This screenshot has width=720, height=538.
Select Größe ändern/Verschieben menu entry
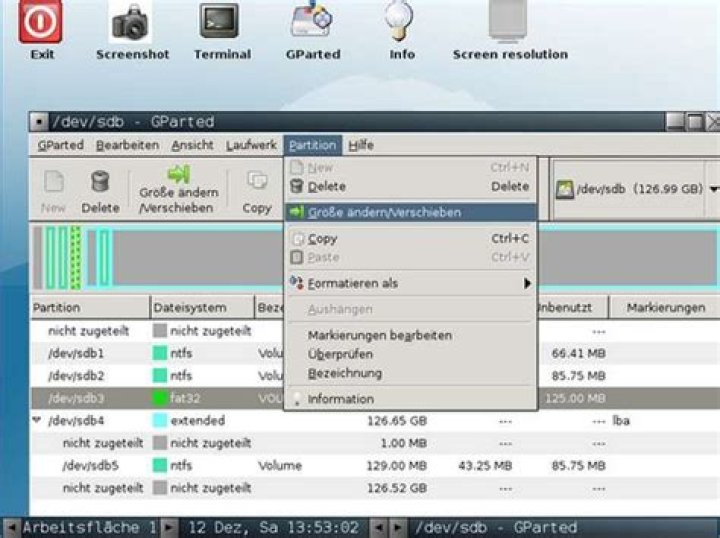410,212
